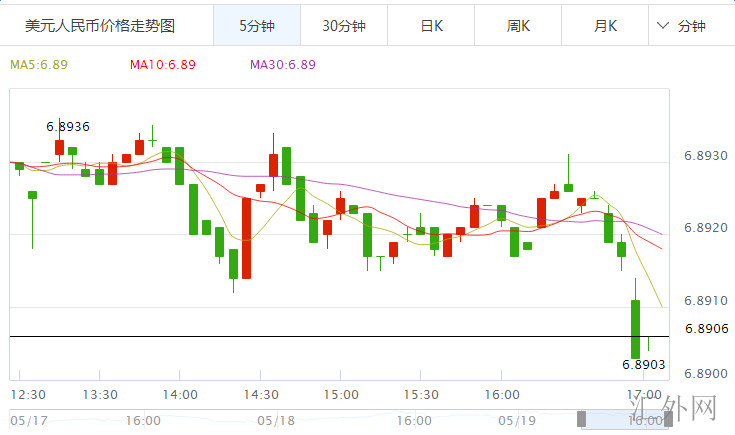The image size is (735, 435).
Task: Click the 6.8906 current price label
Action: (x=706, y=329)
